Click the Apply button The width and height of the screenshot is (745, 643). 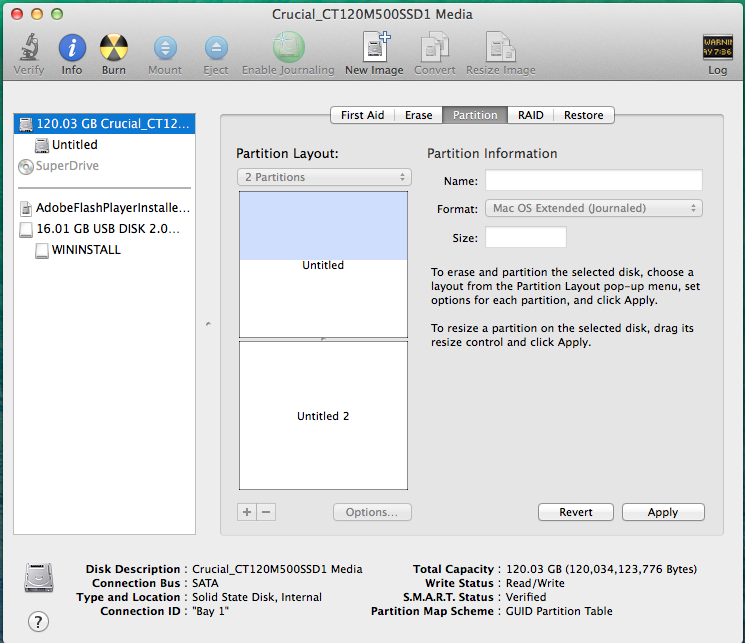click(663, 512)
